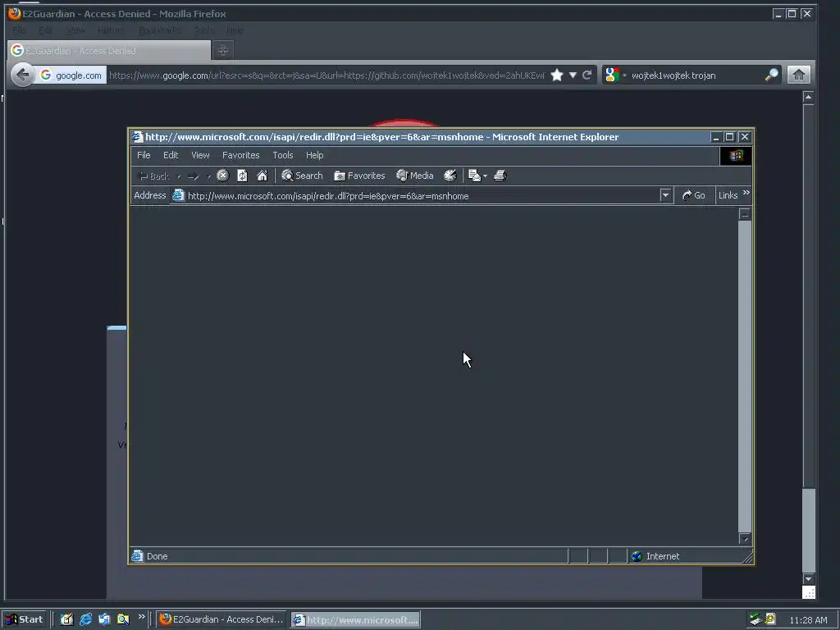This screenshot has width=840, height=630.
Task: Expand the quick launch overflow chevron
Action: click(x=141, y=617)
